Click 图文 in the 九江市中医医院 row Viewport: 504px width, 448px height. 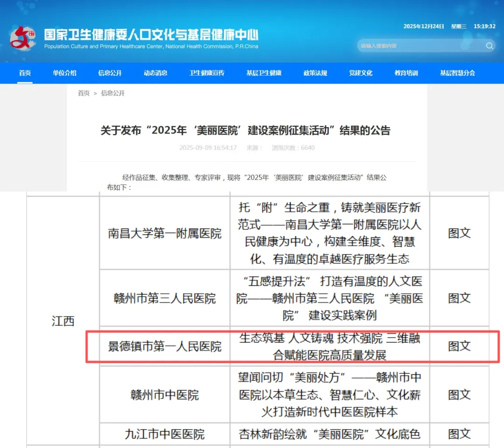coord(459,434)
